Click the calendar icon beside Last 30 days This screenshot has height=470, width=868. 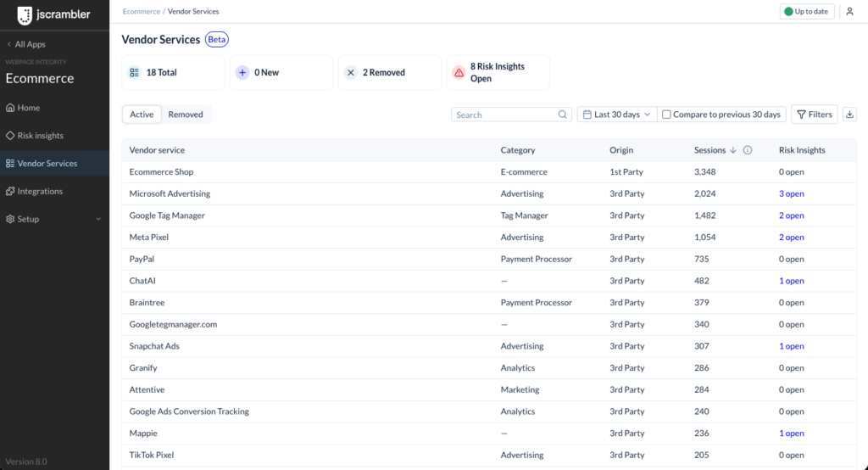(x=587, y=115)
